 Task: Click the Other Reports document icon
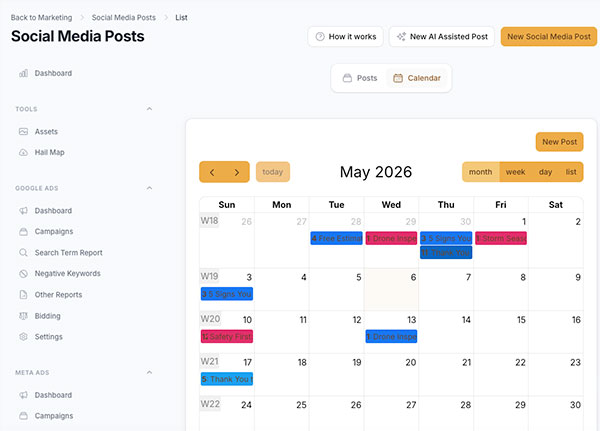click(23, 295)
